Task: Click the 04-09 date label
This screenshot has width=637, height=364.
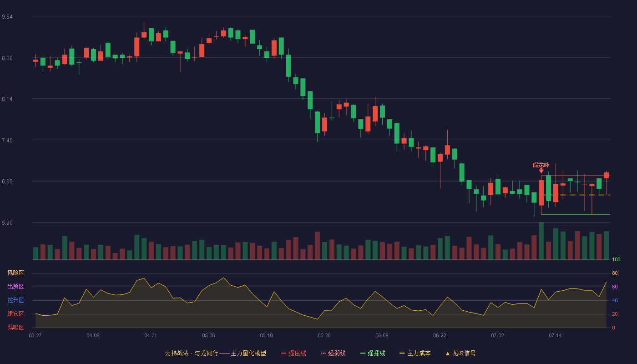Action: pos(93,335)
